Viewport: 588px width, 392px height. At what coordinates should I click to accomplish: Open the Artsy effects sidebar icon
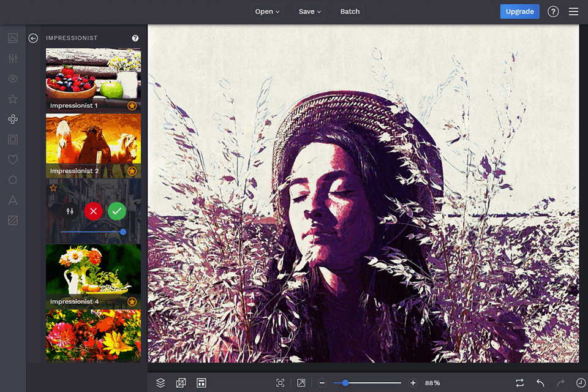13,119
